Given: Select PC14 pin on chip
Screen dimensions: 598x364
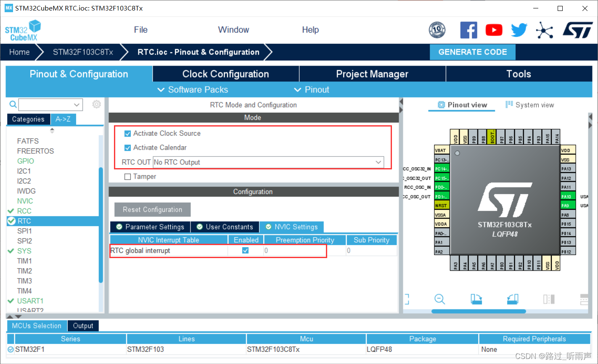Looking at the screenshot, I should (x=442, y=169).
